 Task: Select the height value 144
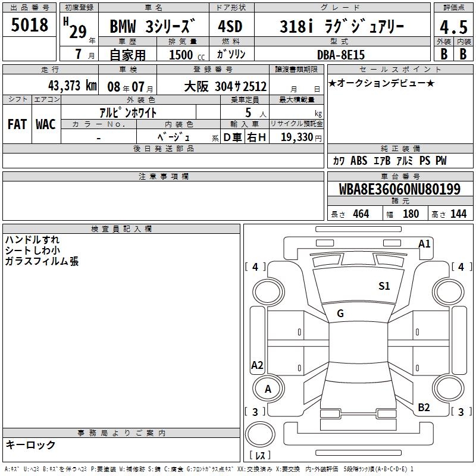(x=458, y=214)
